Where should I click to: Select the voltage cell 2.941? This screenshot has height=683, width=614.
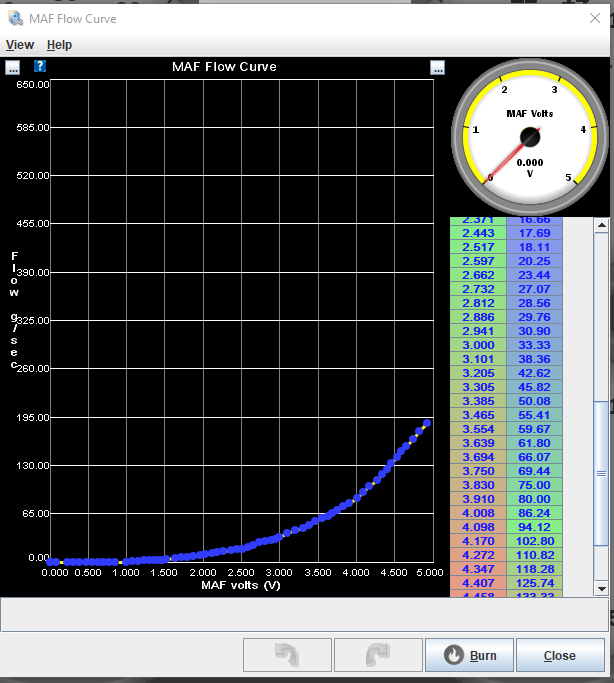pos(478,331)
